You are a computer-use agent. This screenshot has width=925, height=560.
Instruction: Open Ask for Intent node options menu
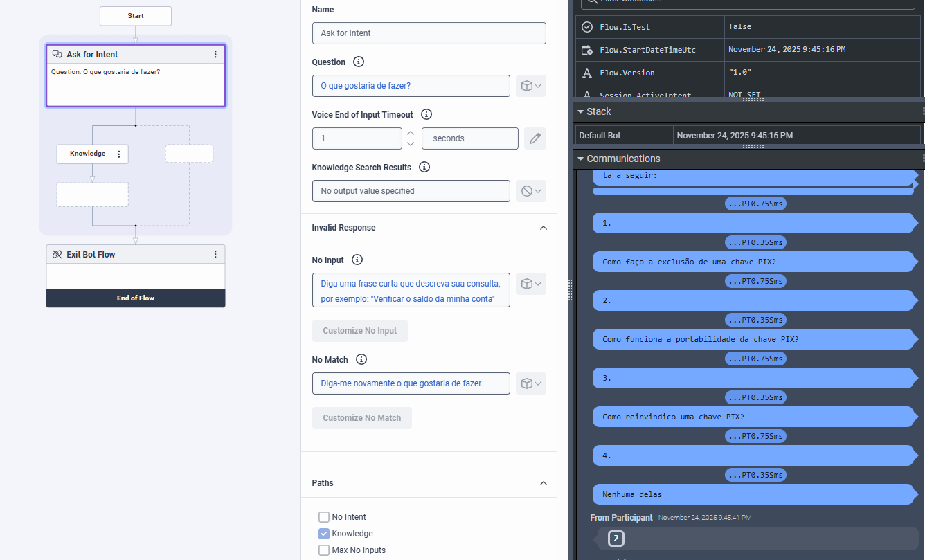point(215,55)
